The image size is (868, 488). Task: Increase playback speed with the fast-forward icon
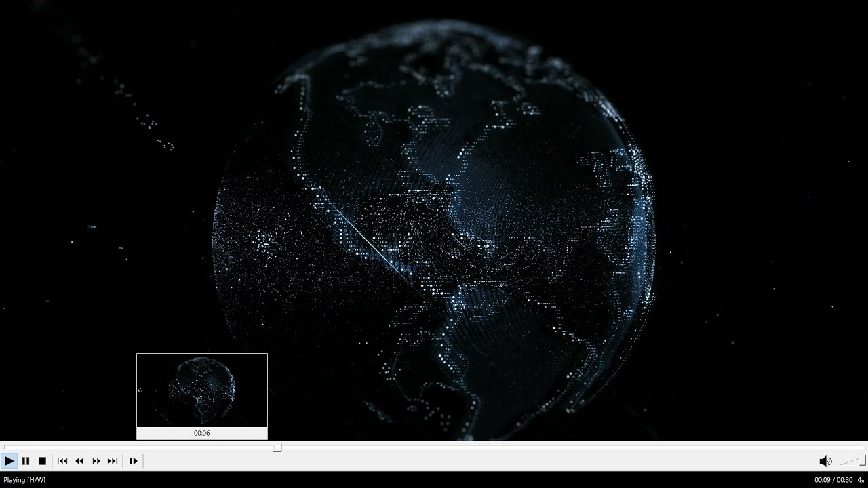(96, 461)
